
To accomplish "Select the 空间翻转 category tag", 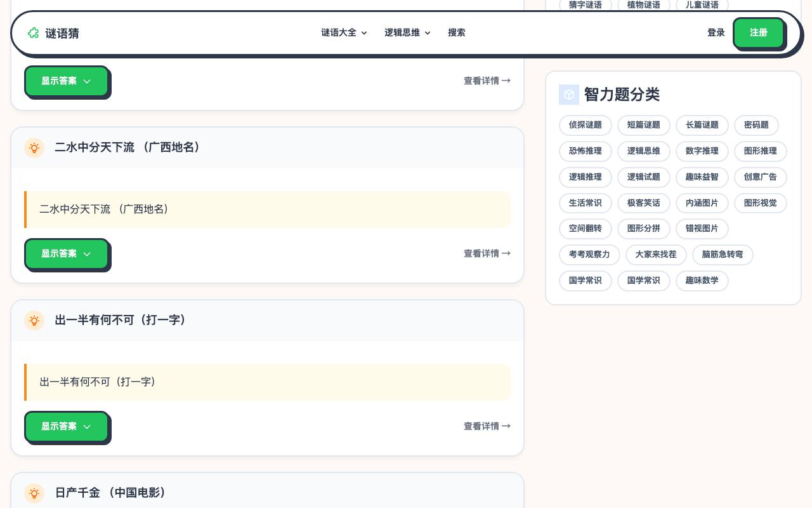I will click(586, 229).
